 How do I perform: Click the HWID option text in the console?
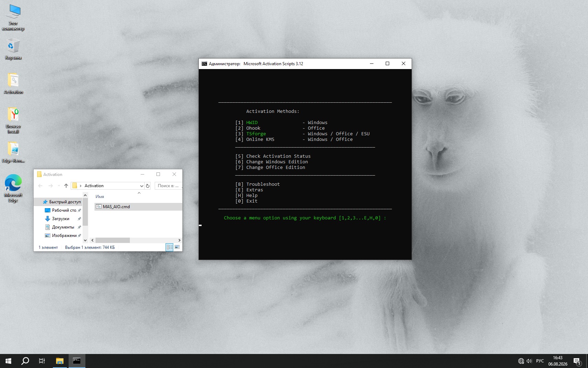pyautogui.click(x=252, y=123)
